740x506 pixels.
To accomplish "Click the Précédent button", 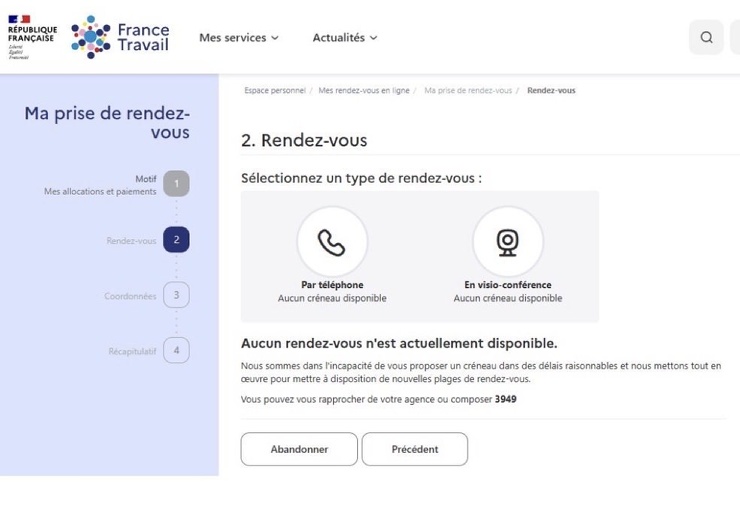I will tap(414, 449).
